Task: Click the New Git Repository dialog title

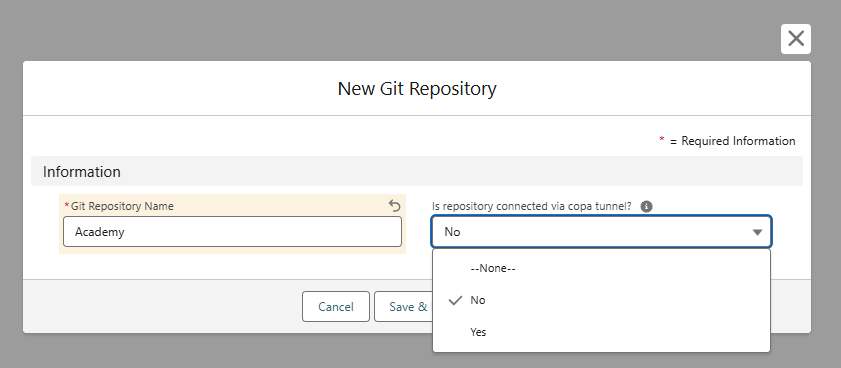Action: pos(417,89)
